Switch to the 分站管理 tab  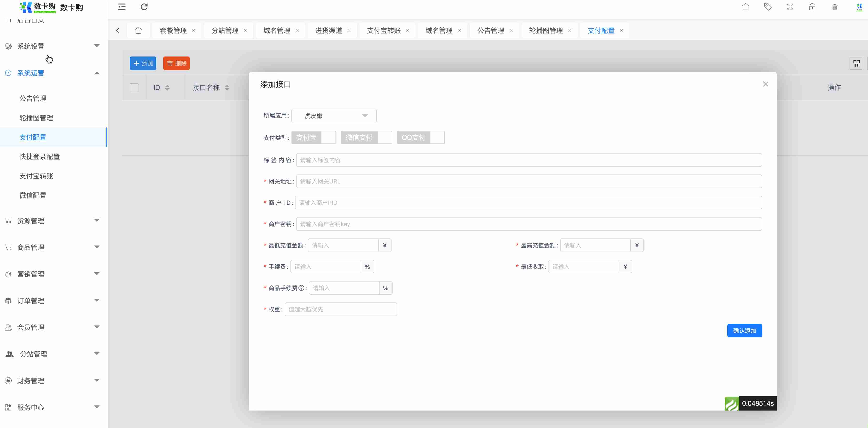coord(225,31)
